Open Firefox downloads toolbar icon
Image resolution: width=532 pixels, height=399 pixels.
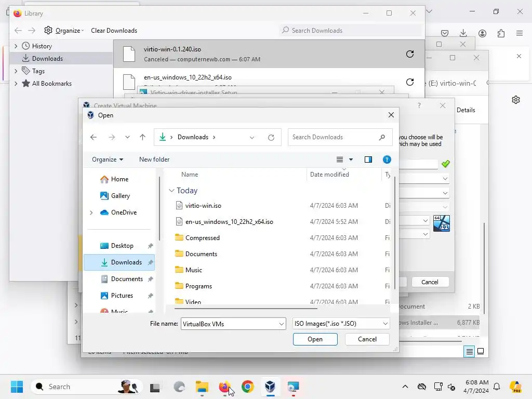point(463,33)
